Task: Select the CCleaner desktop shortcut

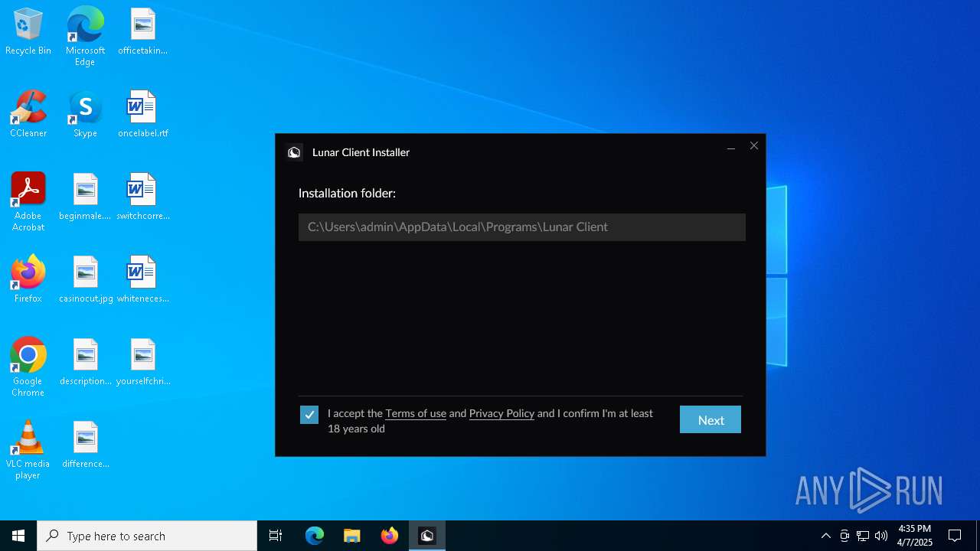Action: click(x=28, y=115)
